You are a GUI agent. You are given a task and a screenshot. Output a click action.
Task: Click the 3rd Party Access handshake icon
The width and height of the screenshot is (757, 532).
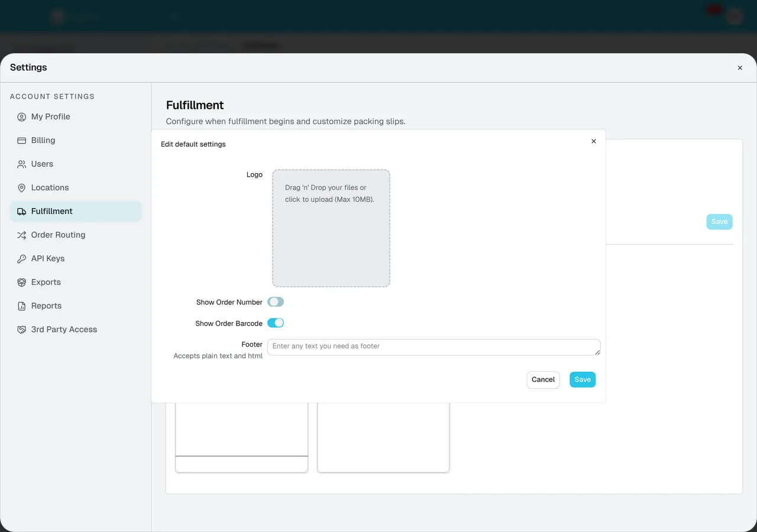[21, 329]
